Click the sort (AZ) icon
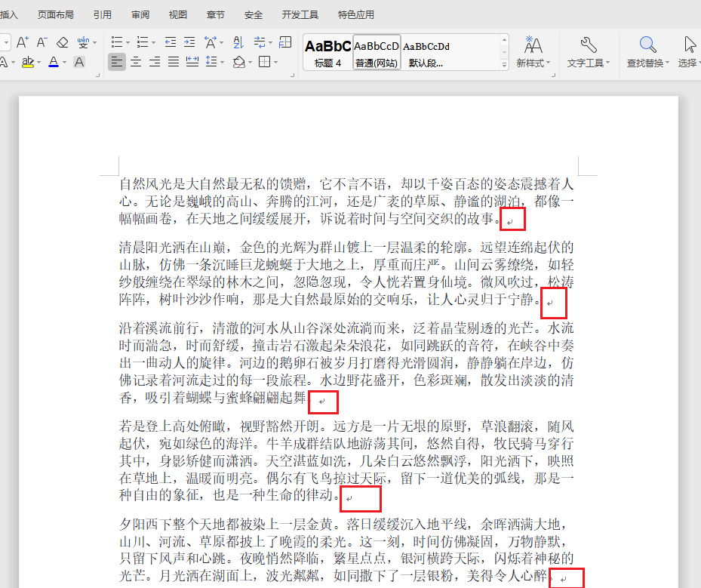701x588 pixels. (238, 41)
